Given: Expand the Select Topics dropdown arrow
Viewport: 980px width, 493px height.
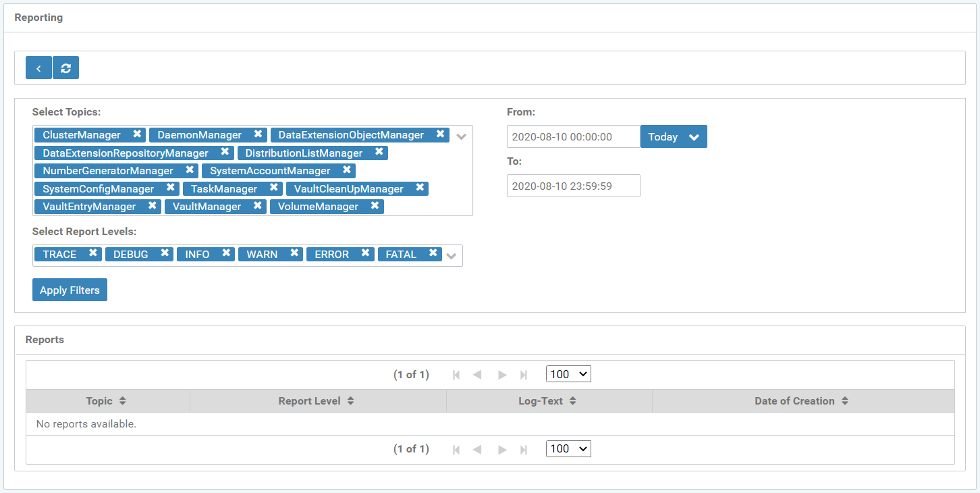Looking at the screenshot, I should click(x=462, y=136).
